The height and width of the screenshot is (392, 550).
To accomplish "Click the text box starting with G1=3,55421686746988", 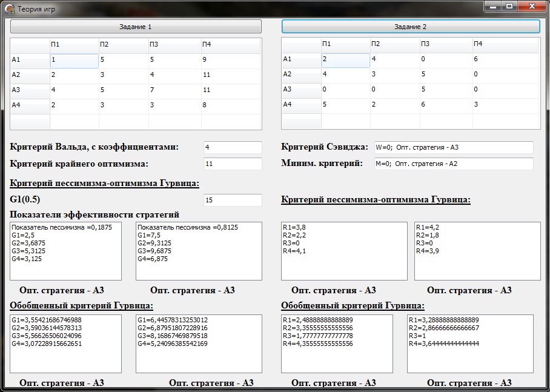I will [x=65, y=344].
